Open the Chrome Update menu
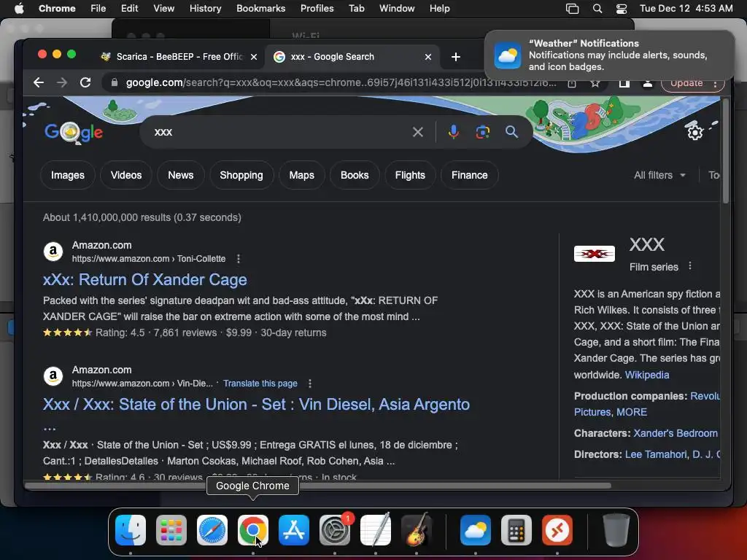This screenshot has height=560, width=747. tap(693, 83)
